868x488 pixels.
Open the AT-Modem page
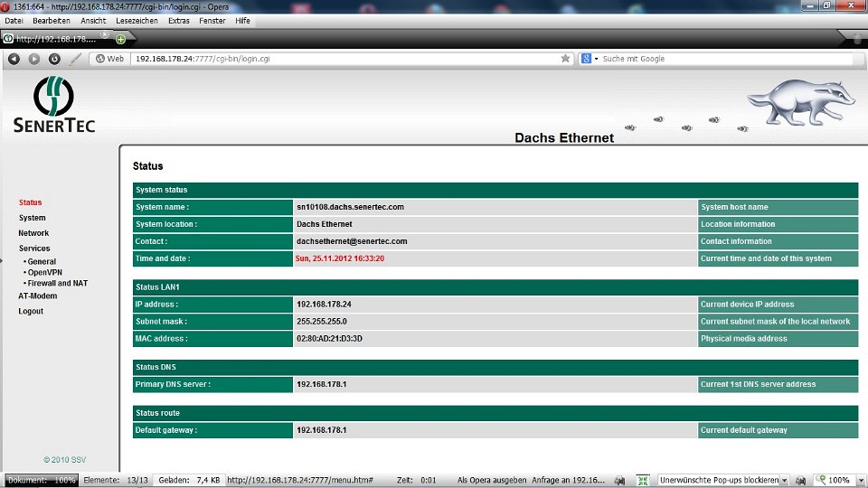(37, 296)
